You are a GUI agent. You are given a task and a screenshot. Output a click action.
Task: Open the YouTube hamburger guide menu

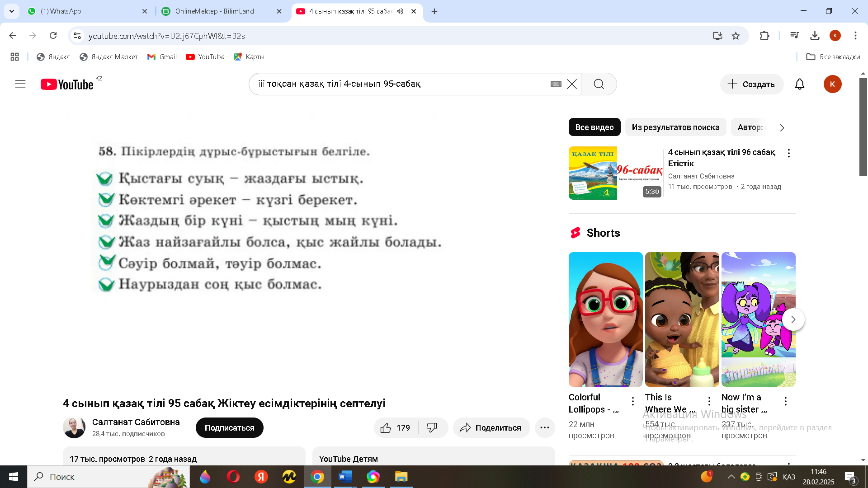20,84
